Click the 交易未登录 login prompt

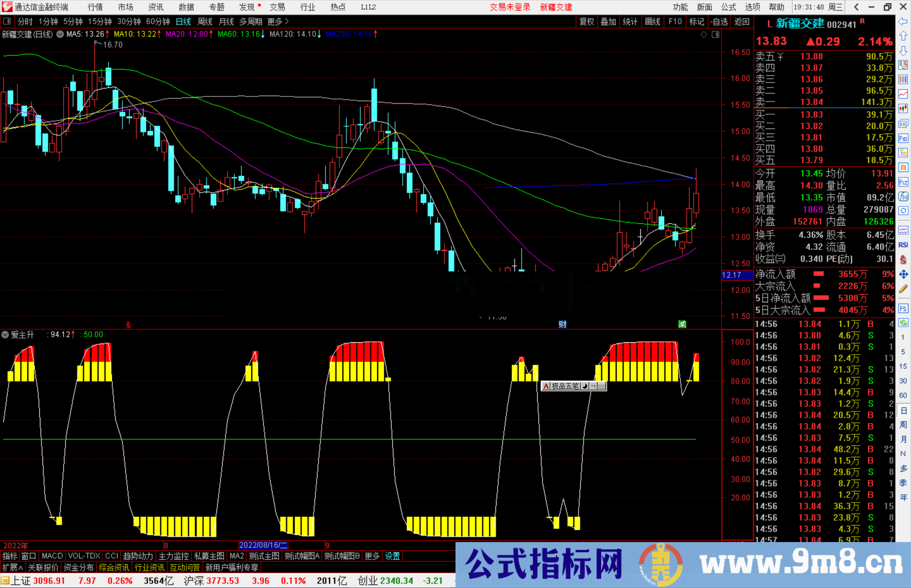pyautogui.click(x=510, y=7)
